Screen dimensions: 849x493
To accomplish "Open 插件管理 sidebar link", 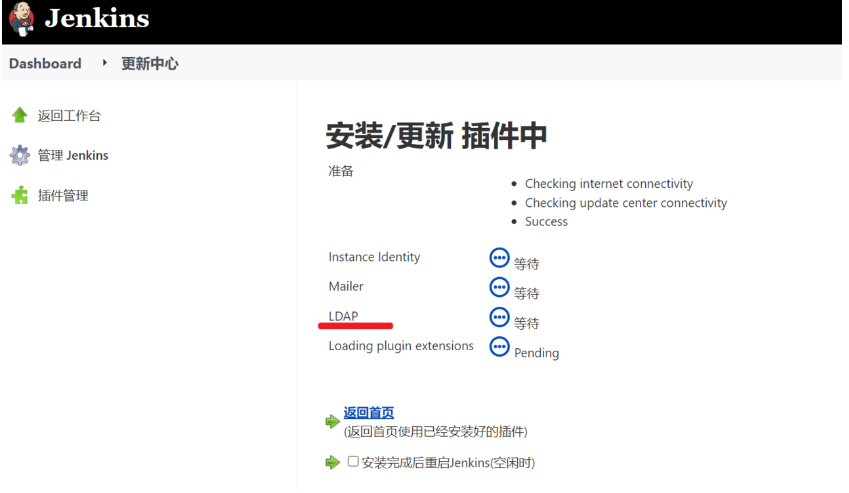I will [63, 195].
